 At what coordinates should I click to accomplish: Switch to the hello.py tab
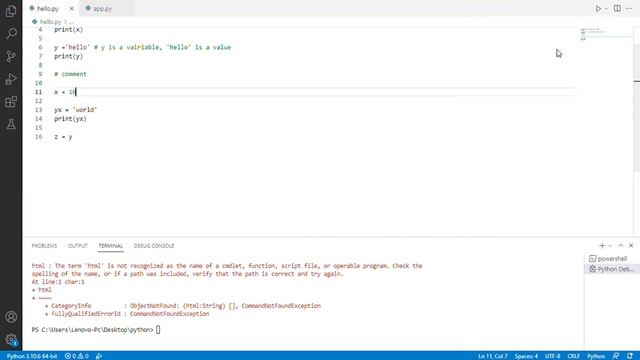[47, 9]
